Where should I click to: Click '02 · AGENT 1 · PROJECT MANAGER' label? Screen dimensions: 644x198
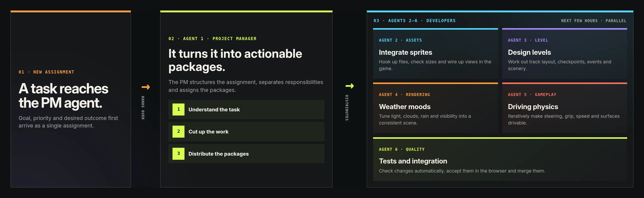pyautogui.click(x=212, y=39)
